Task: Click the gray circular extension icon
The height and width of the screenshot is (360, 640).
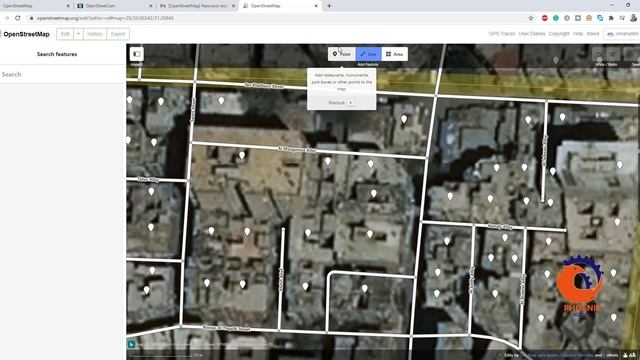Action: [567, 18]
